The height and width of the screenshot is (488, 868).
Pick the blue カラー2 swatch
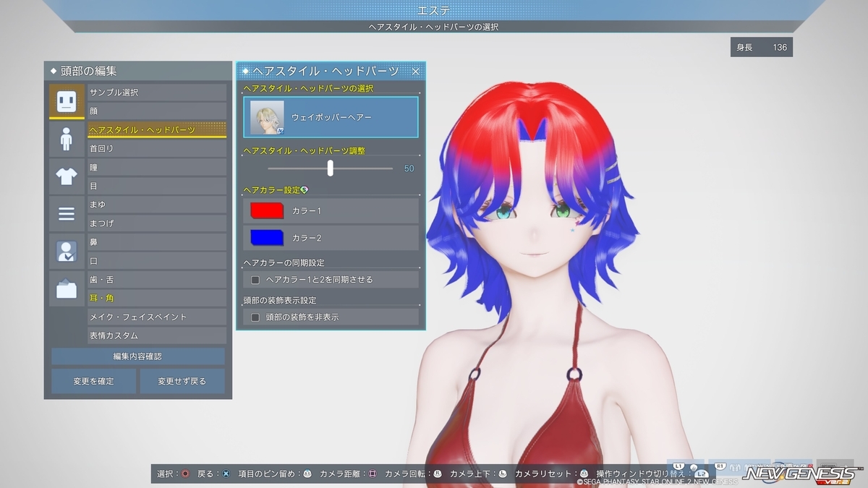click(266, 237)
